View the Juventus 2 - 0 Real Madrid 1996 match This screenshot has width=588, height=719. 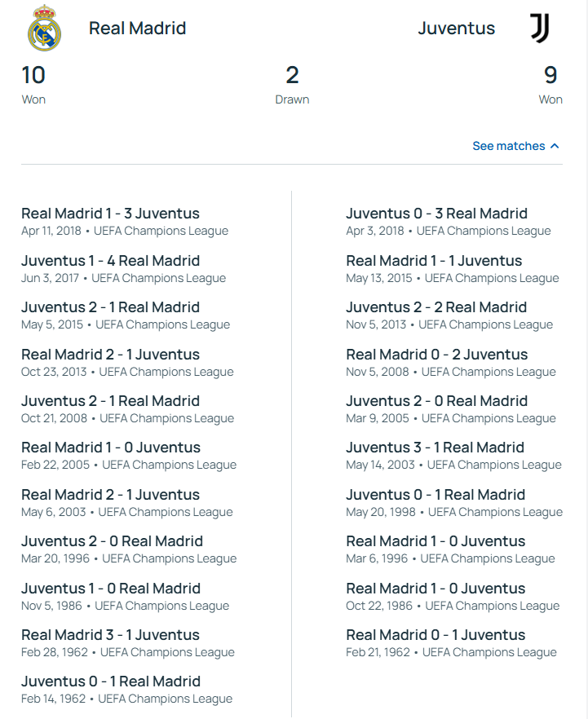[x=112, y=541]
